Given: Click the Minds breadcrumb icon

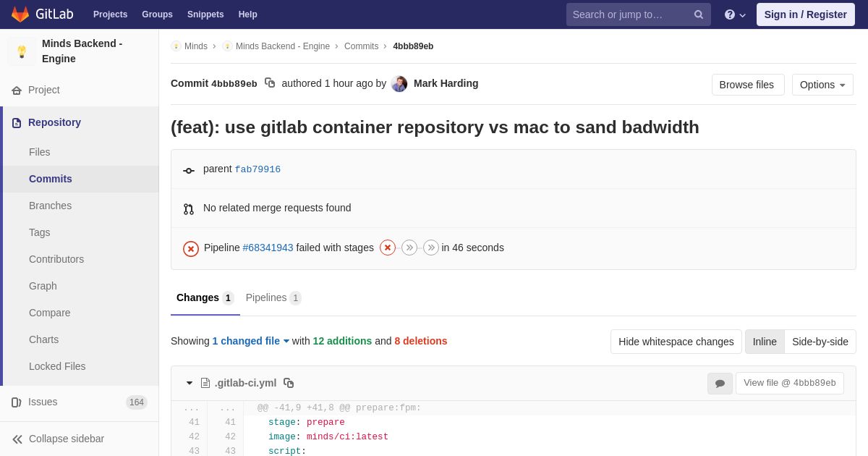Looking at the screenshot, I should click(x=176, y=46).
